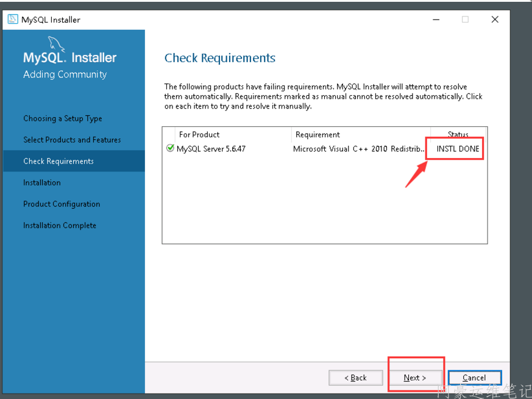532x399 pixels.
Task: Open Select Products and Features step
Action: [x=72, y=140]
